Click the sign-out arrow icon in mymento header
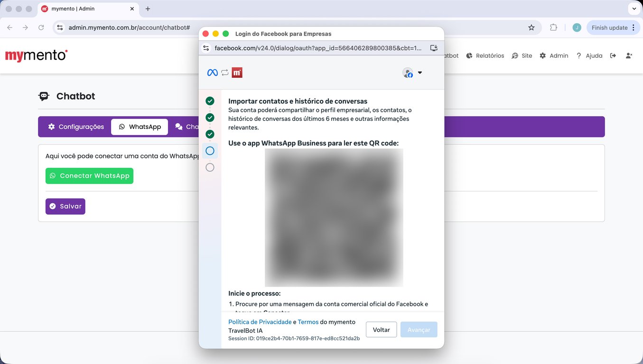 (x=613, y=55)
